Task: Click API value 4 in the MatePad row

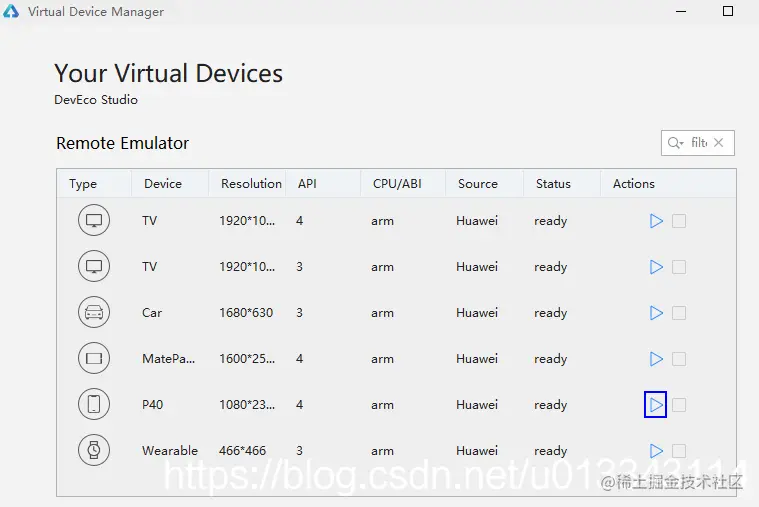Action: (300, 359)
